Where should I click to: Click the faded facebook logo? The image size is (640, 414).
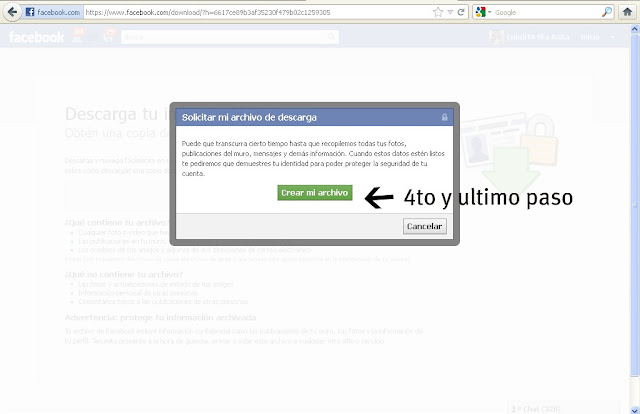click(x=36, y=37)
